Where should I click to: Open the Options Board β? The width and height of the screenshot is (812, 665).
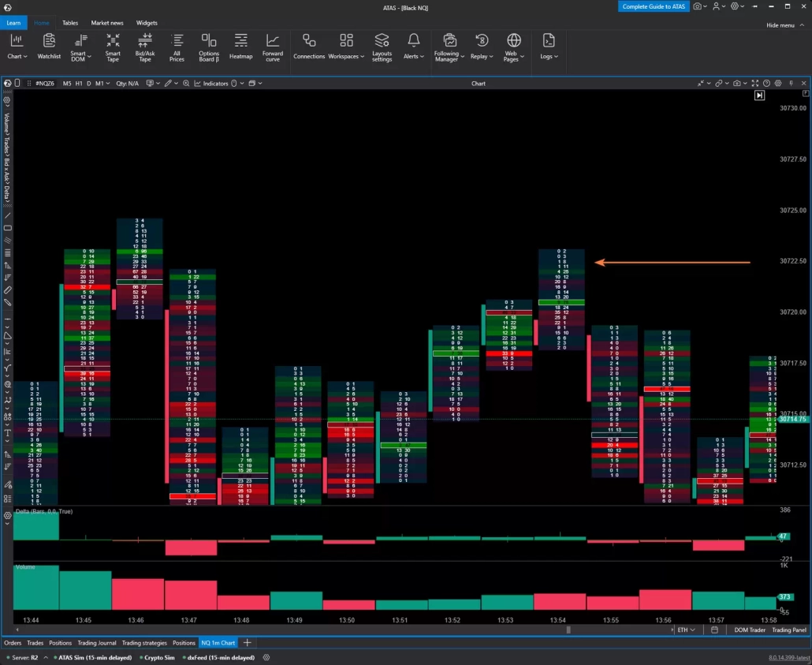click(x=209, y=47)
